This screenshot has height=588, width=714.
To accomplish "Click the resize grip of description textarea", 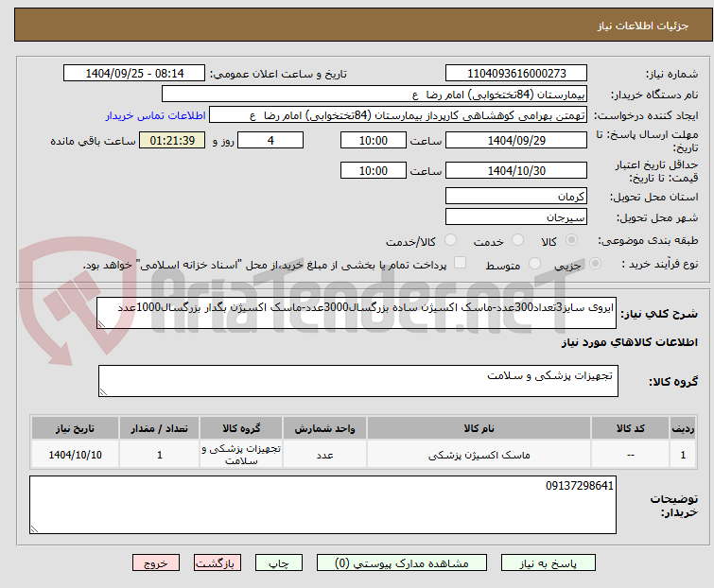I will tap(101, 323).
